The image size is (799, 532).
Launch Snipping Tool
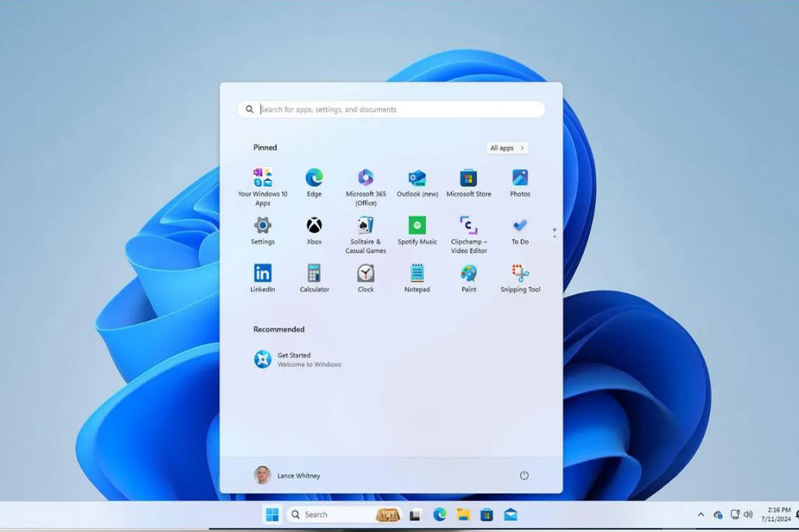(x=520, y=278)
